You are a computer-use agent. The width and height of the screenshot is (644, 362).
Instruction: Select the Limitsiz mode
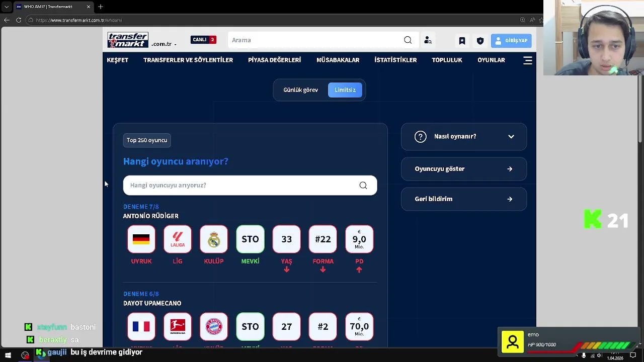pyautogui.click(x=345, y=90)
